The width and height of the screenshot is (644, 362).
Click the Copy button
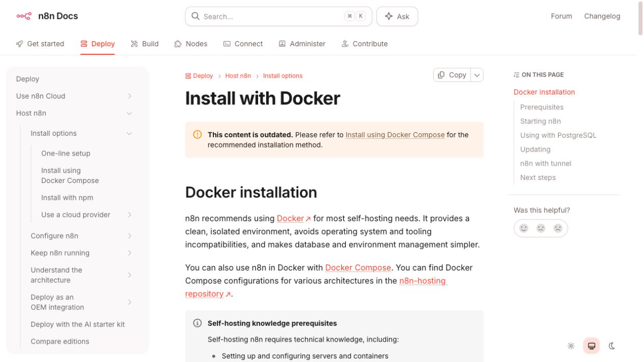452,75
